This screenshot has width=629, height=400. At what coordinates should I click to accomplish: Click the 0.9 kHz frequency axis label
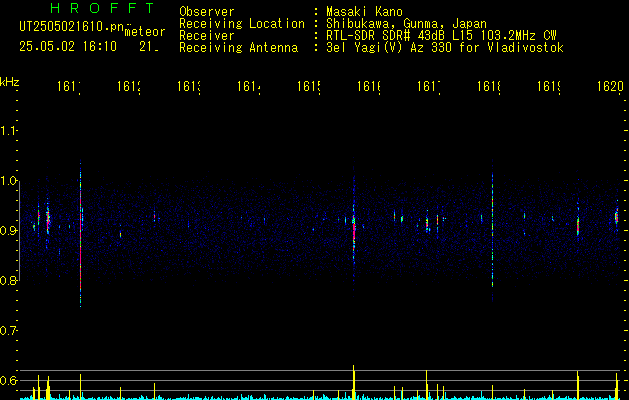[x=8, y=230]
